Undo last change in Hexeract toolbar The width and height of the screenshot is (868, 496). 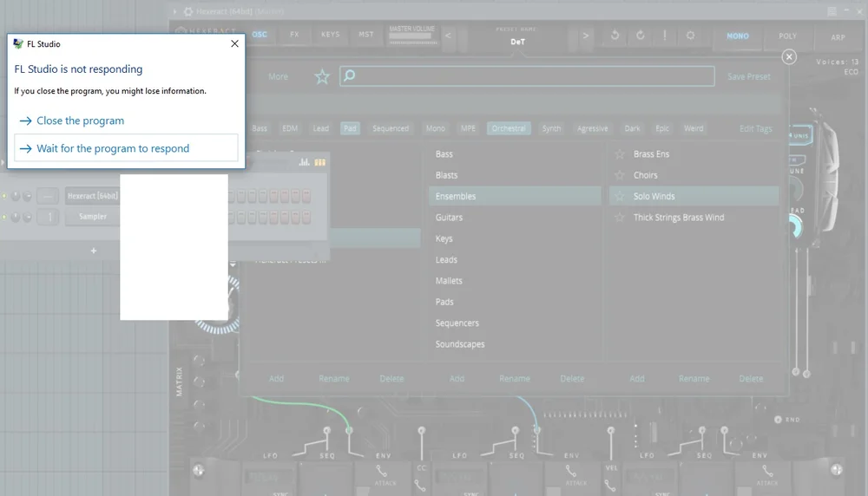pos(615,36)
